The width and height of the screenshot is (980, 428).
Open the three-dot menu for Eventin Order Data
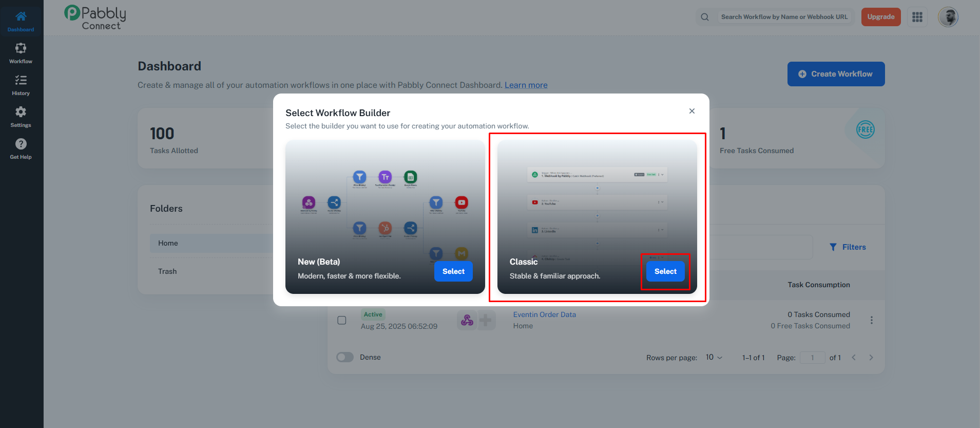coord(872,320)
